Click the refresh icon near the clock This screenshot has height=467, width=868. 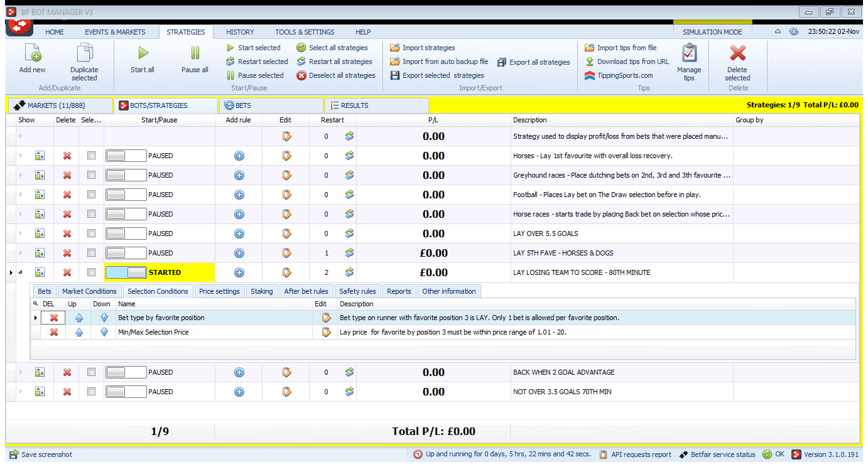coord(793,32)
